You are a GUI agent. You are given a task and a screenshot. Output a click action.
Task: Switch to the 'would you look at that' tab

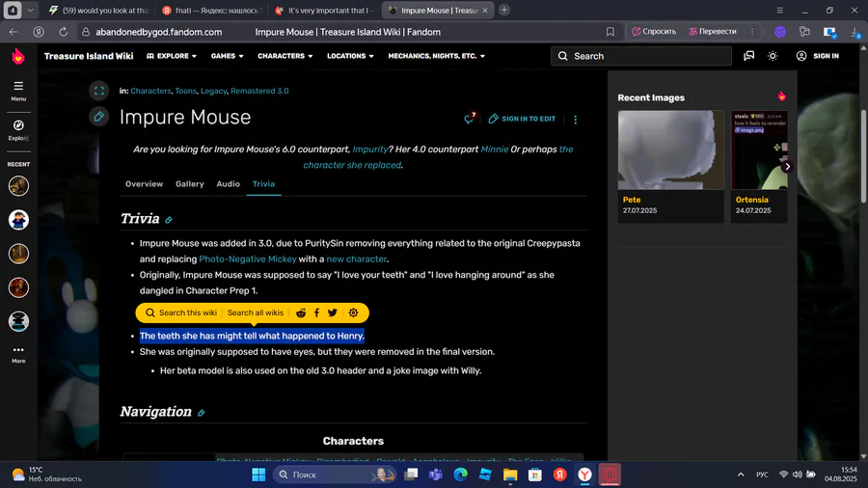98,10
